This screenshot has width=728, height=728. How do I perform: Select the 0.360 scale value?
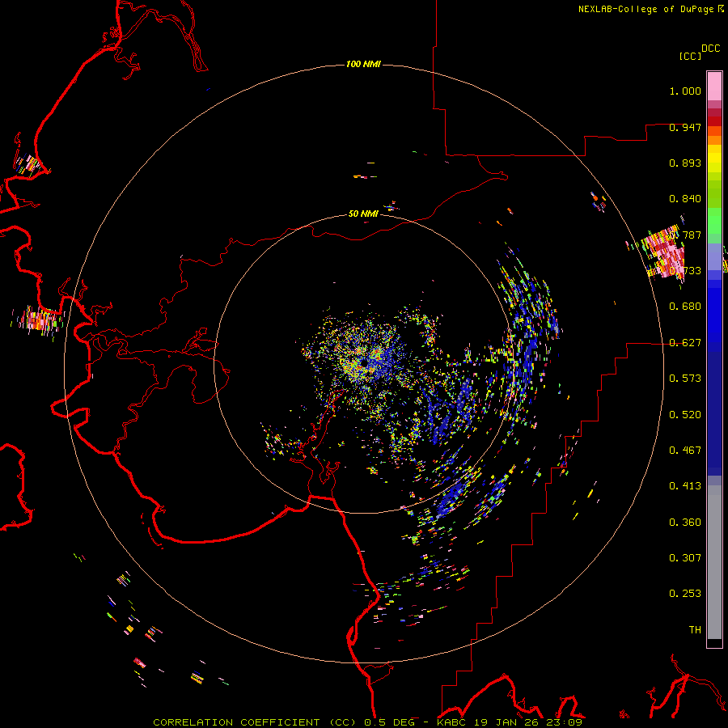coord(685,522)
